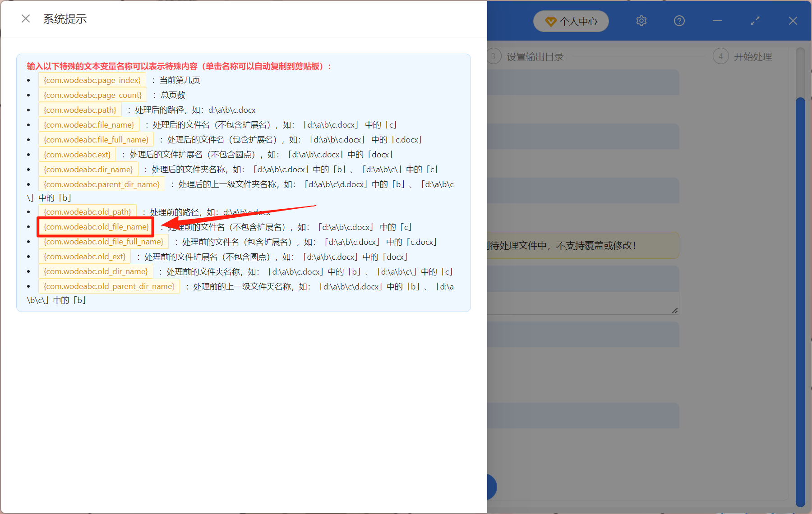
Task: Copy {com.wodeabc.page_count} variable
Action: click(x=92, y=95)
